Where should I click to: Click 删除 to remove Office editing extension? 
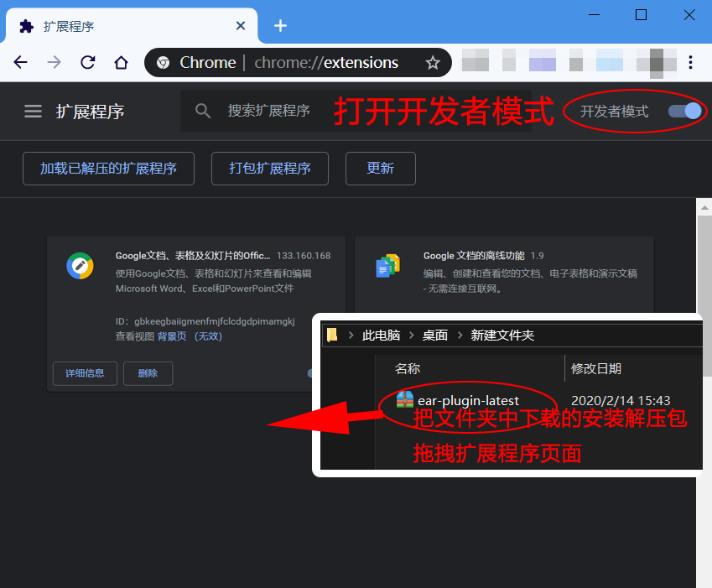148,373
